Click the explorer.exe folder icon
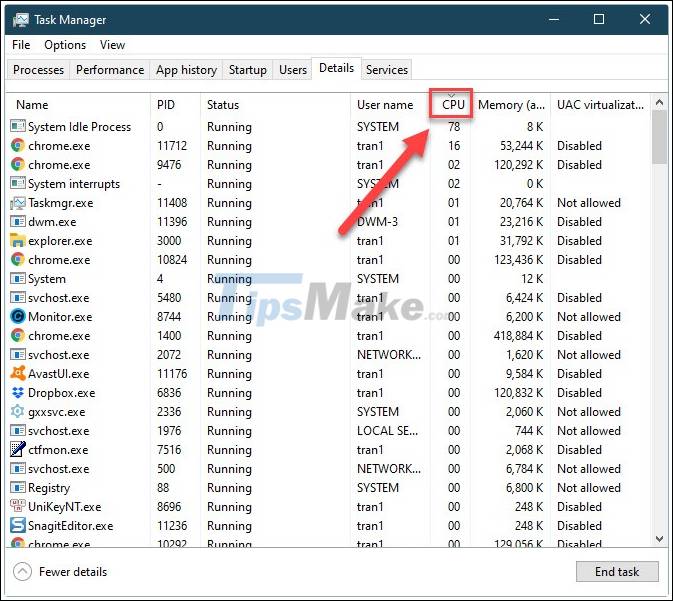Screen dimensions: 673x601 click(18, 240)
